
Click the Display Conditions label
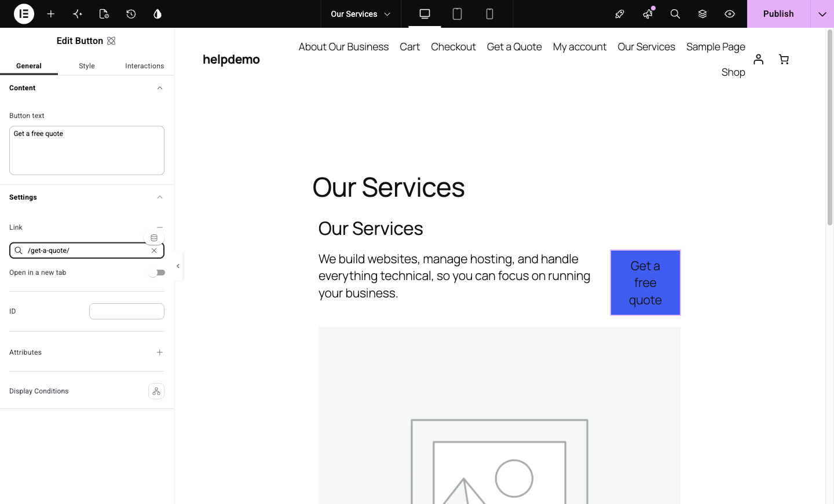point(39,391)
